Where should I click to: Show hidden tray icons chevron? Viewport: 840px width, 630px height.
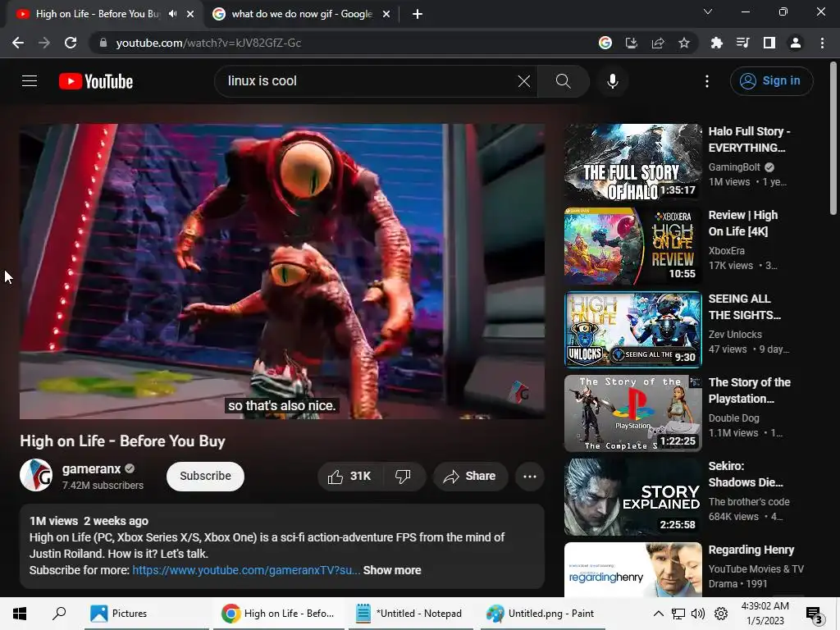pos(659,614)
